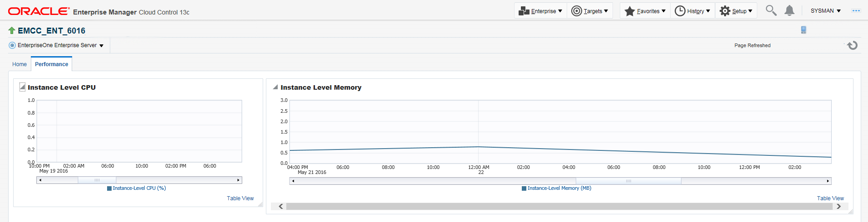
Task: Collapse the Instance Level Memory panel
Action: click(275, 87)
